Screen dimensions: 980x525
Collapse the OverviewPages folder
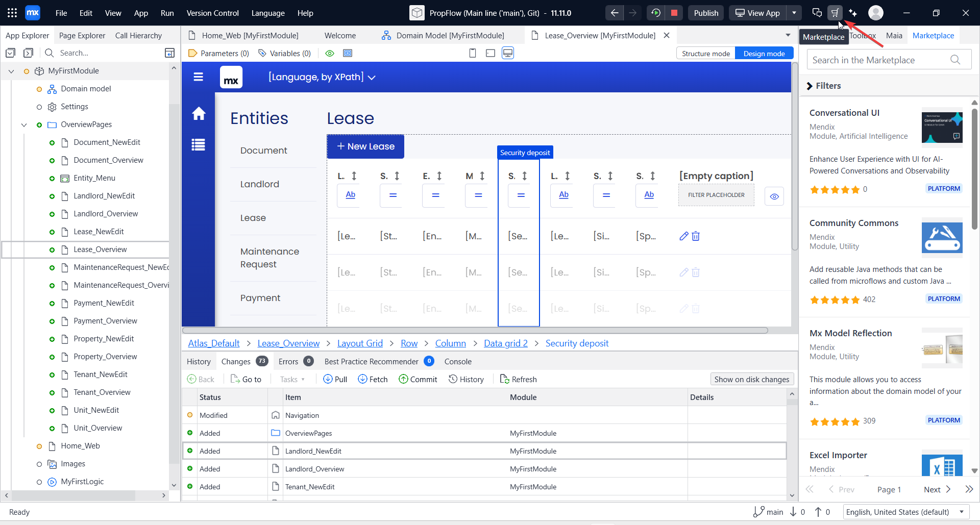click(24, 124)
